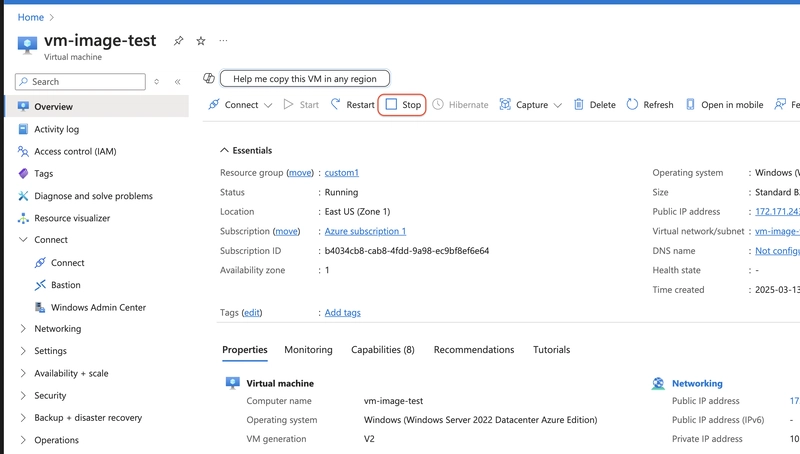
Task: Open Capture dropdown arrow in toolbar
Action: [558, 105]
